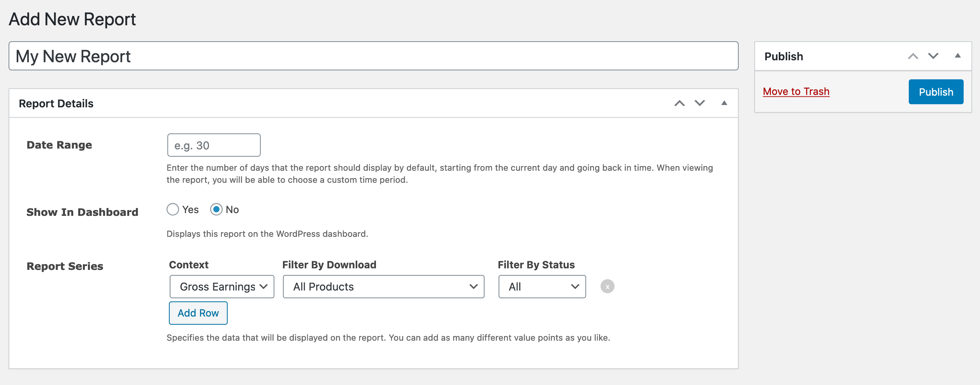Move Report Details panel up
Viewport: 980px width, 385px height.
tap(679, 103)
